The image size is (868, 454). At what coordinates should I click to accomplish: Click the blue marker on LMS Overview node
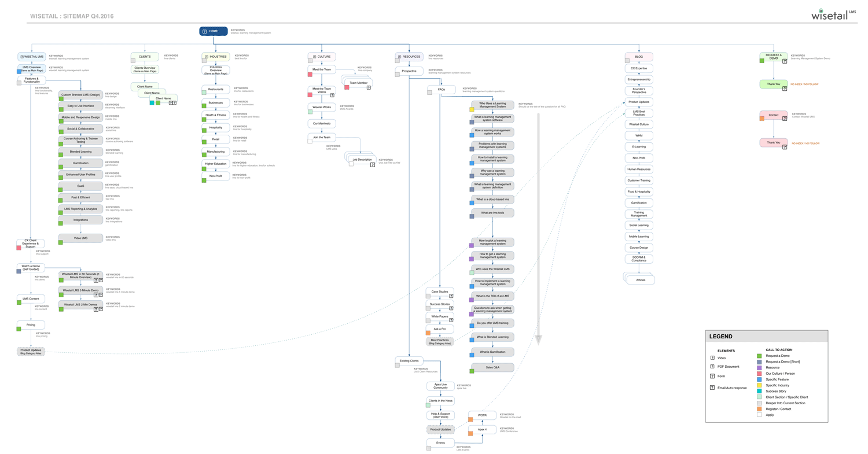[x=19, y=72]
